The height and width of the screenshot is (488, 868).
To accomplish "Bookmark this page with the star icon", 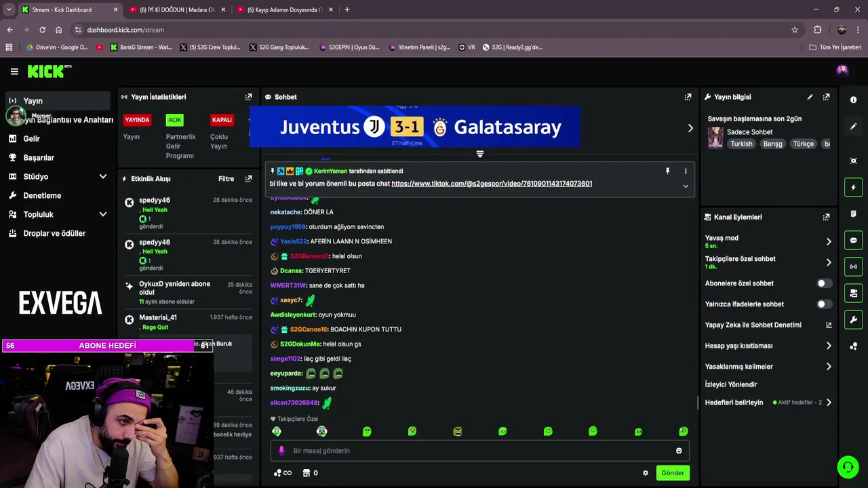I will click(795, 30).
